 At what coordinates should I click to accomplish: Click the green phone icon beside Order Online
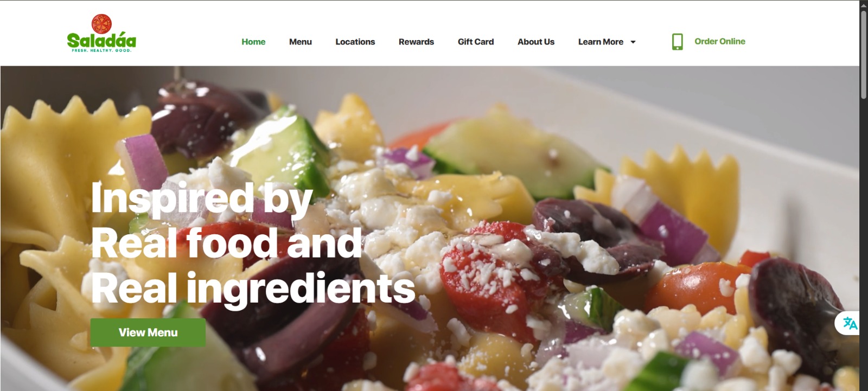point(677,42)
